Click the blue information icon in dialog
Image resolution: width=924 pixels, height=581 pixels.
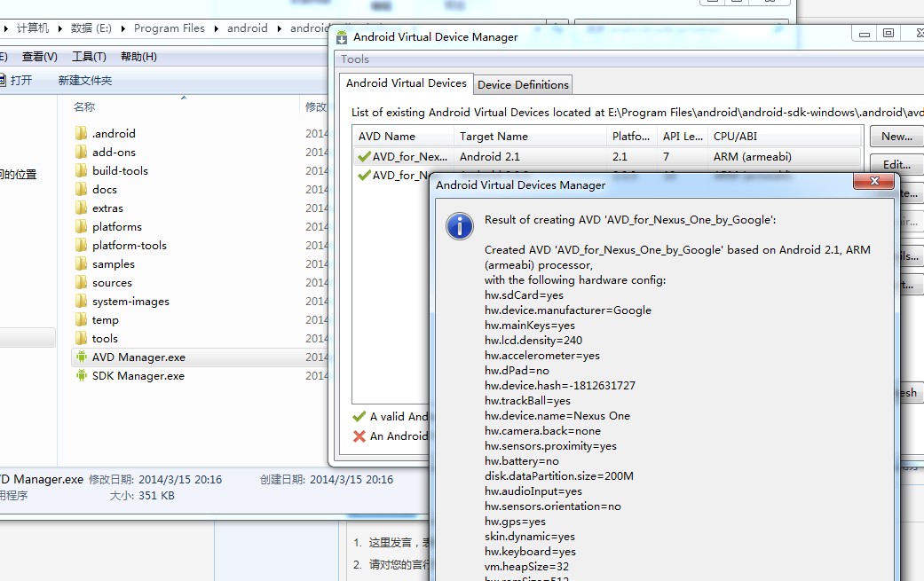tap(459, 225)
